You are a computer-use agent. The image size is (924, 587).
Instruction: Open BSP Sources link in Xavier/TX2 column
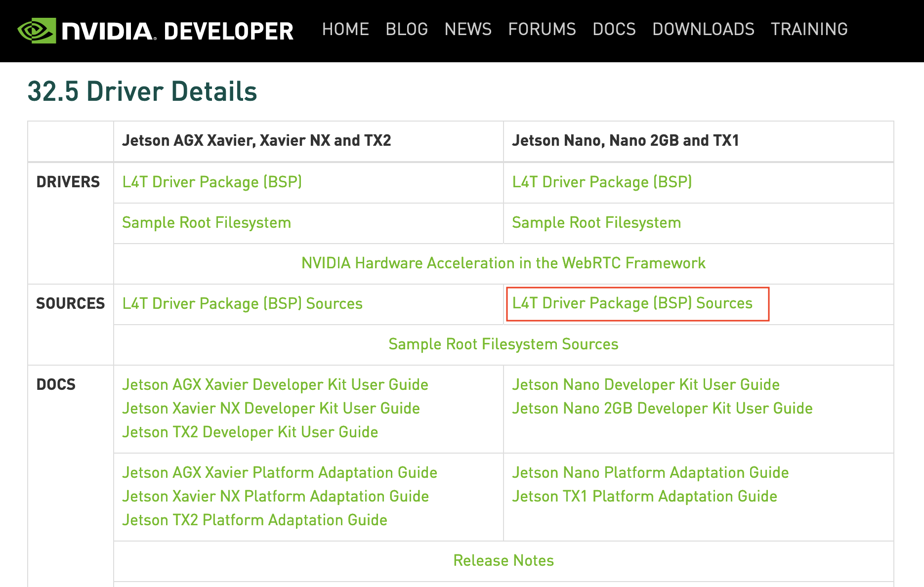pos(243,303)
